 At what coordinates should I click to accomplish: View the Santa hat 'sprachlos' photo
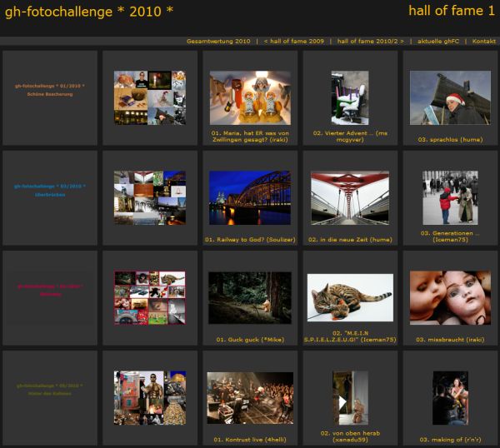point(450,97)
